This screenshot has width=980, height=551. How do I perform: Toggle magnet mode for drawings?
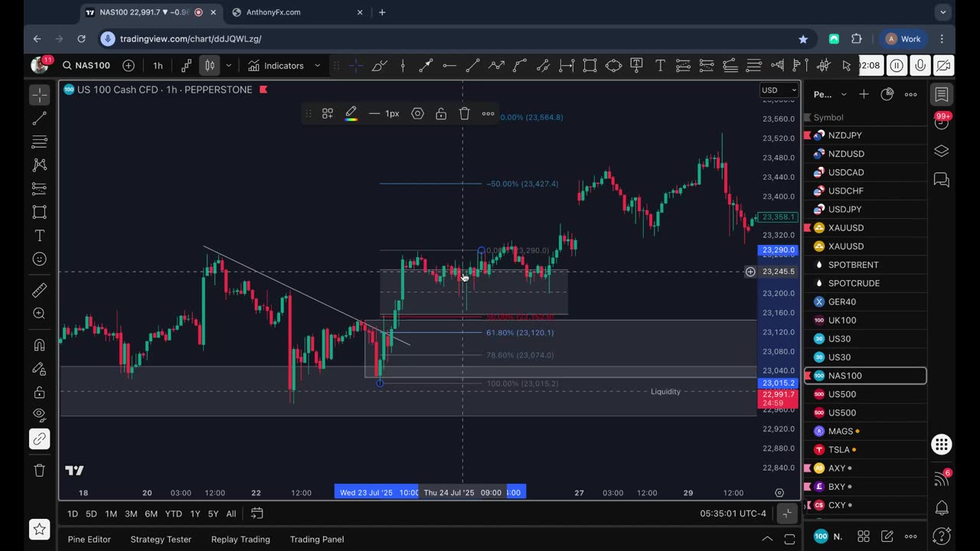(x=40, y=345)
